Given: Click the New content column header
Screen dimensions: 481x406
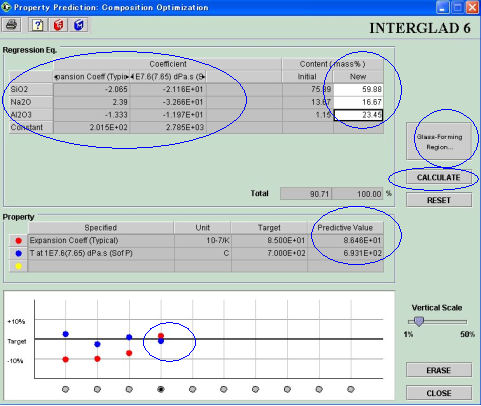Looking at the screenshot, I should pyautogui.click(x=358, y=77).
